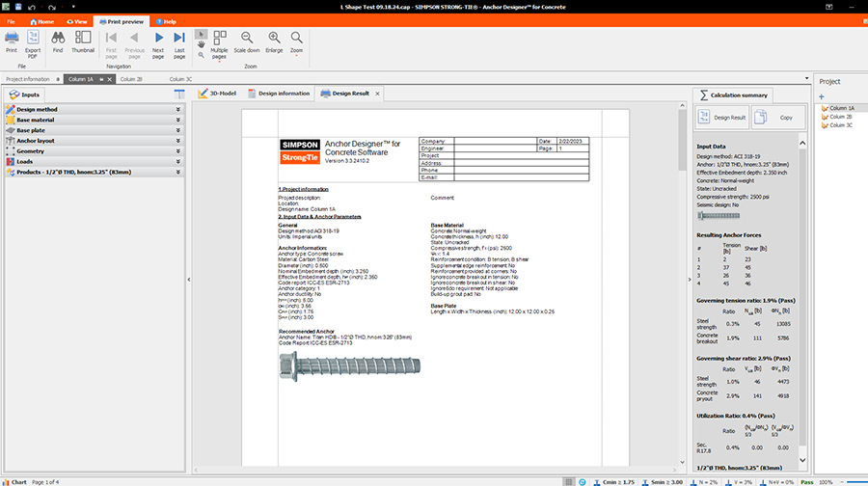Image resolution: width=868 pixels, height=486 pixels.
Task: Pin the Column 1A document tab
Action: pyautogui.click(x=101, y=79)
